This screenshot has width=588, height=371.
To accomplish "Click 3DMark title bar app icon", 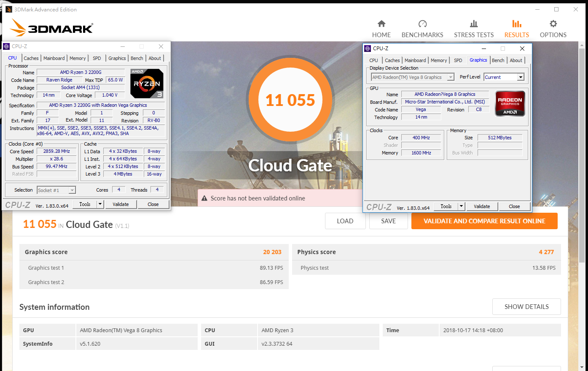I will (x=8, y=9).
